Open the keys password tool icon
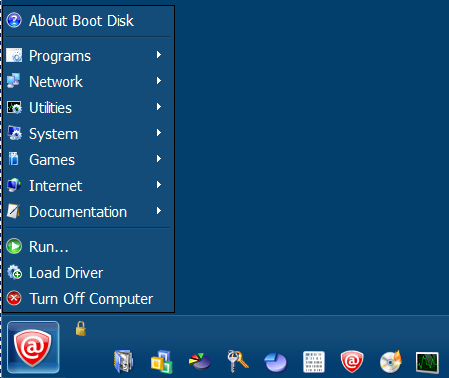The width and height of the screenshot is (449, 378). pos(238,361)
